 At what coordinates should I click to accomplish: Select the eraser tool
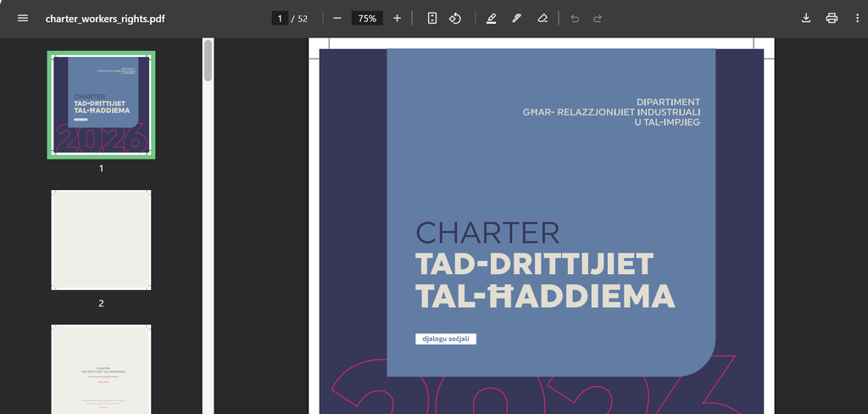(542, 19)
